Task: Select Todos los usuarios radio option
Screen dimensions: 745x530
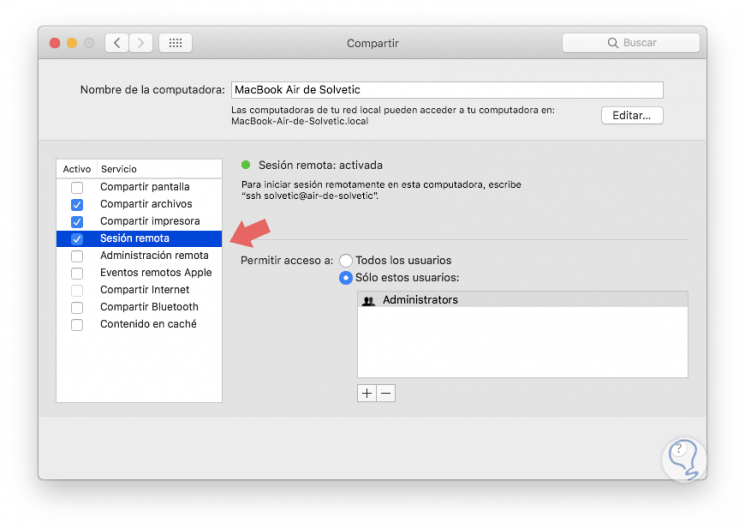Action: tap(346, 260)
